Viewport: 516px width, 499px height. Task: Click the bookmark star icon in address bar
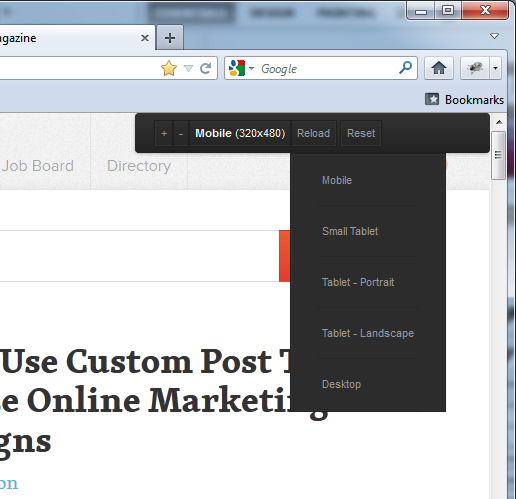pos(169,68)
